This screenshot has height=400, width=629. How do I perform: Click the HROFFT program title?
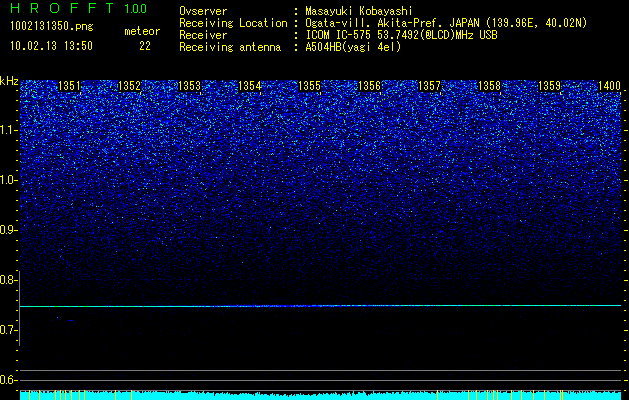pyautogui.click(x=62, y=8)
